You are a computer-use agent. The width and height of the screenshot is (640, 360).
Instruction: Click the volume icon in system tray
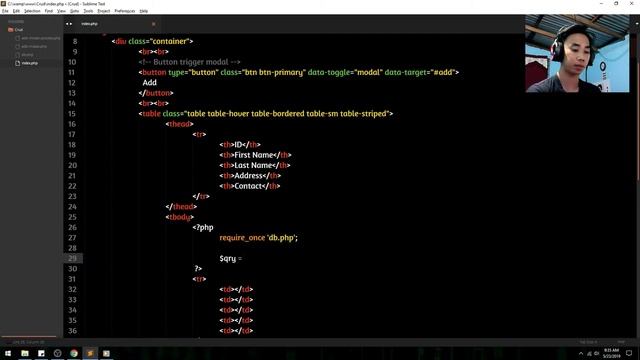pyautogui.click(x=596, y=353)
